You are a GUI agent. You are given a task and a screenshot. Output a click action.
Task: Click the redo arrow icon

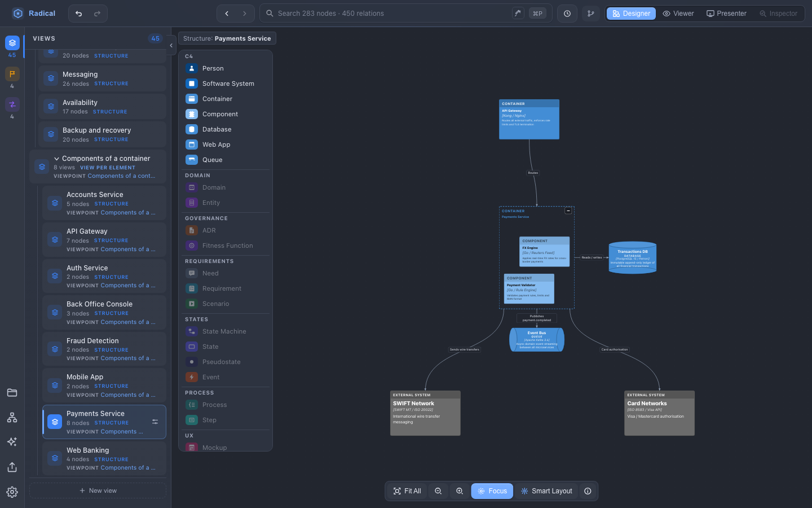pyautogui.click(x=97, y=14)
